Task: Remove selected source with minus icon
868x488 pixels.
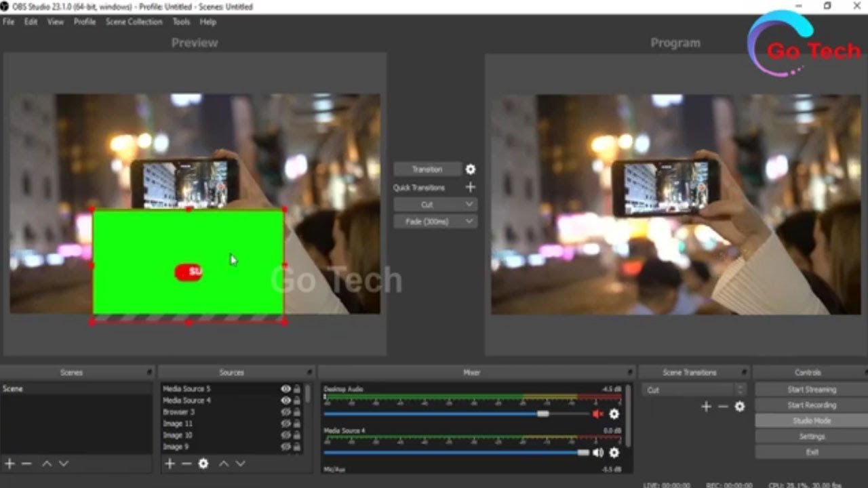Action: pos(186,464)
